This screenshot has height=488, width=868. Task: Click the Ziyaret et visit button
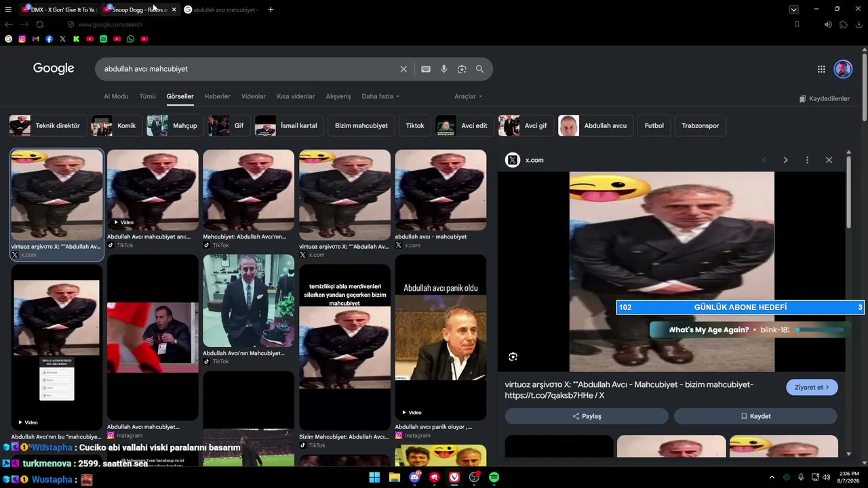[812, 388]
